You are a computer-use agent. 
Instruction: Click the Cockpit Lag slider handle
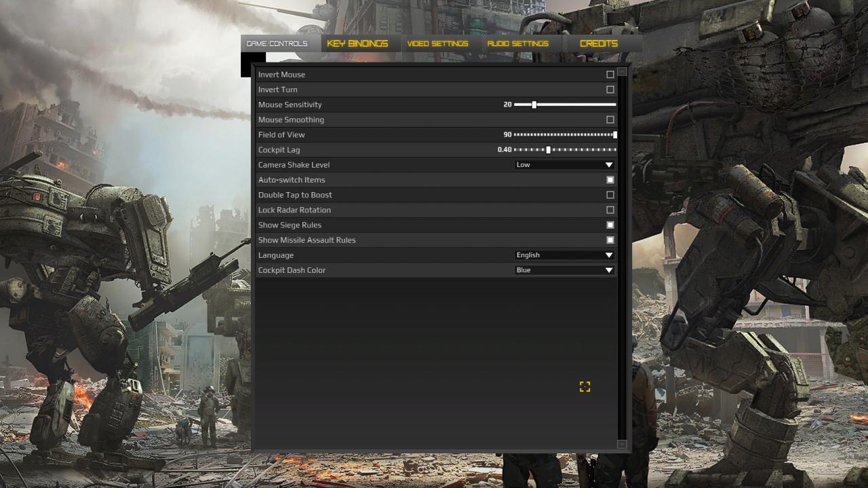point(548,150)
